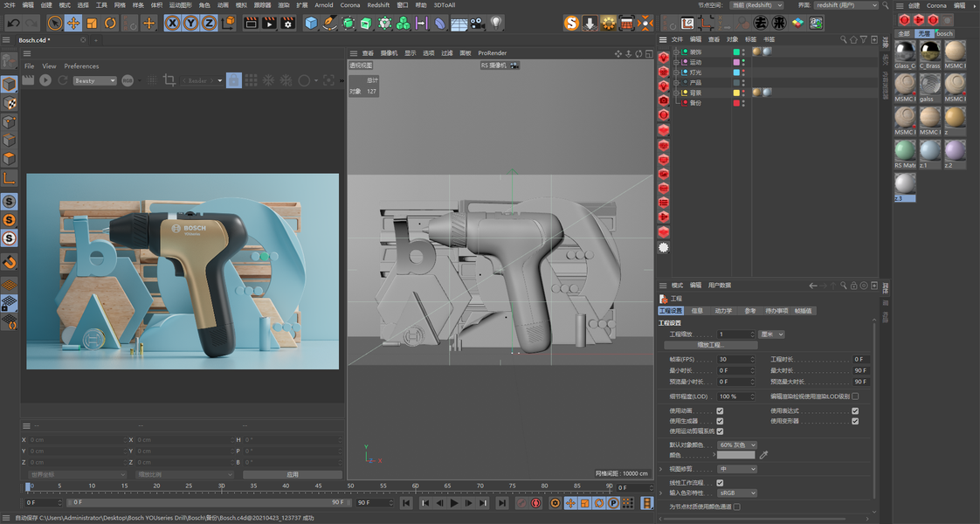This screenshot has height=524, width=980.
Task: Toggle Z axis lock
Action: (209, 23)
